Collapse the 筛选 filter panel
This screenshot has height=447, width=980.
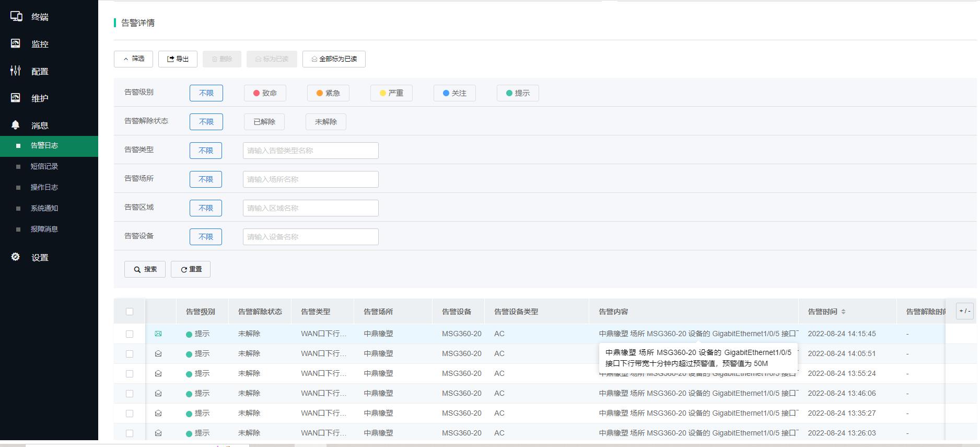[x=133, y=59]
